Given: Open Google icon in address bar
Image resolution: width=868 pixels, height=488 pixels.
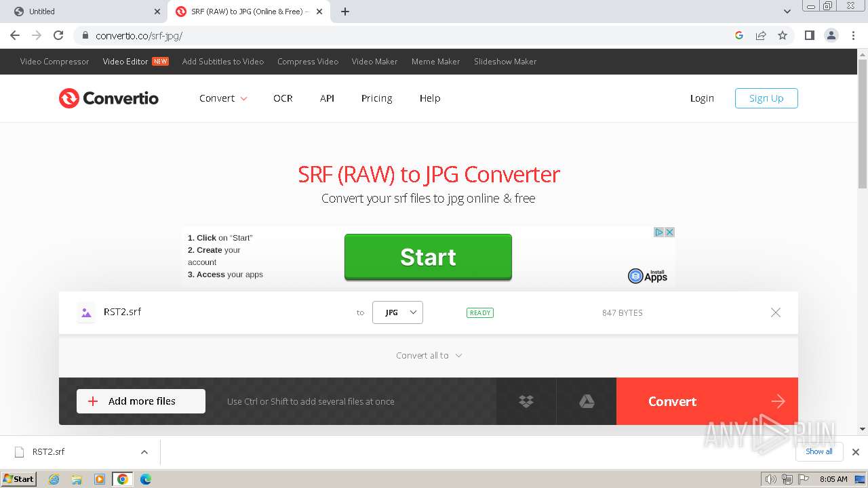Looking at the screenshot, I should point(739,35).
